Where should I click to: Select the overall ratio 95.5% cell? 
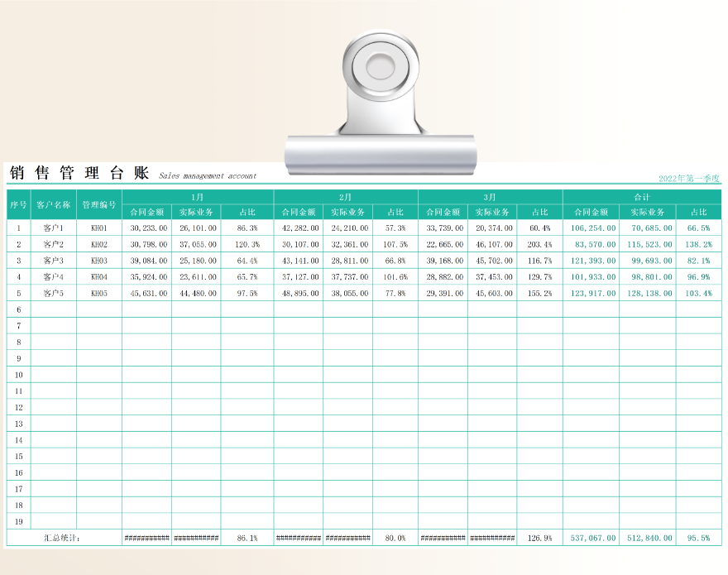pos(698,538)
